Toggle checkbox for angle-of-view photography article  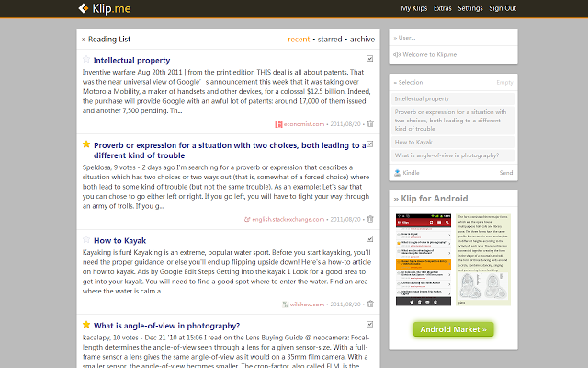(369, 324)
